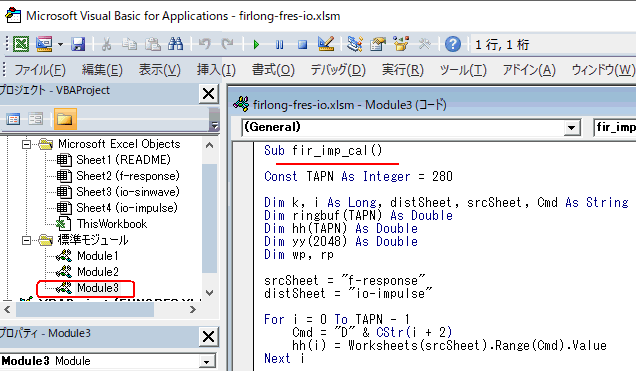Open the Insert UserForm dropdown arrow
Viewport: 636px width, 371px height.
[60, 44]
